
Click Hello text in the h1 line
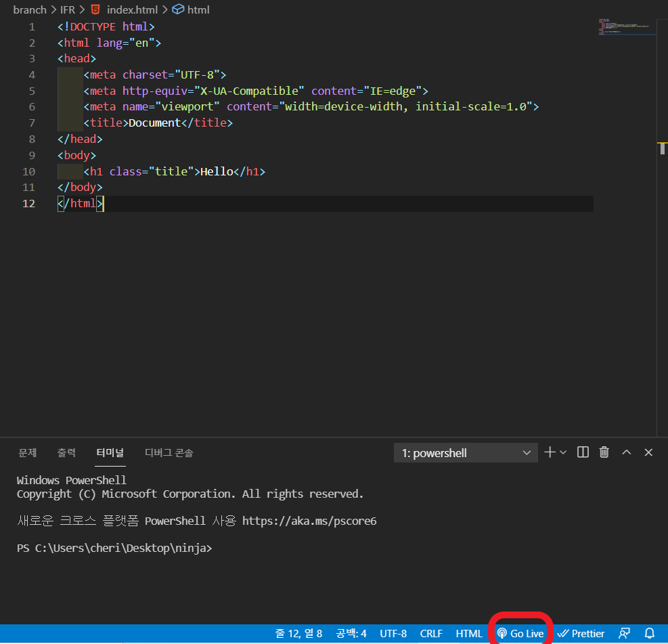(217, 171)
